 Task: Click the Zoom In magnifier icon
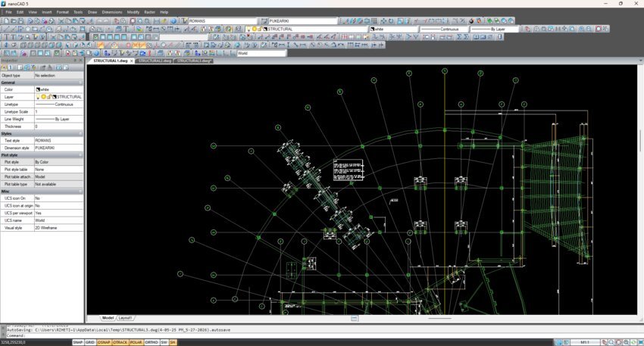click(x=581, y=29)
